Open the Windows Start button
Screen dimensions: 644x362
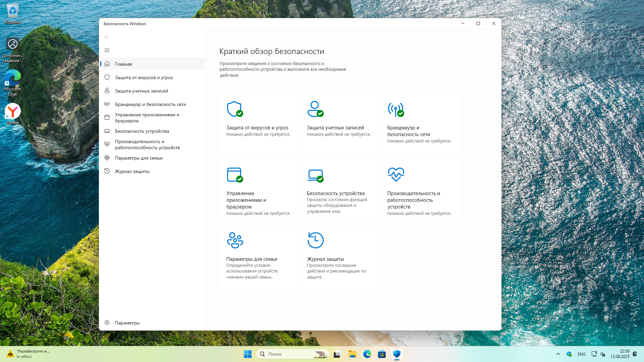point(248,354)
